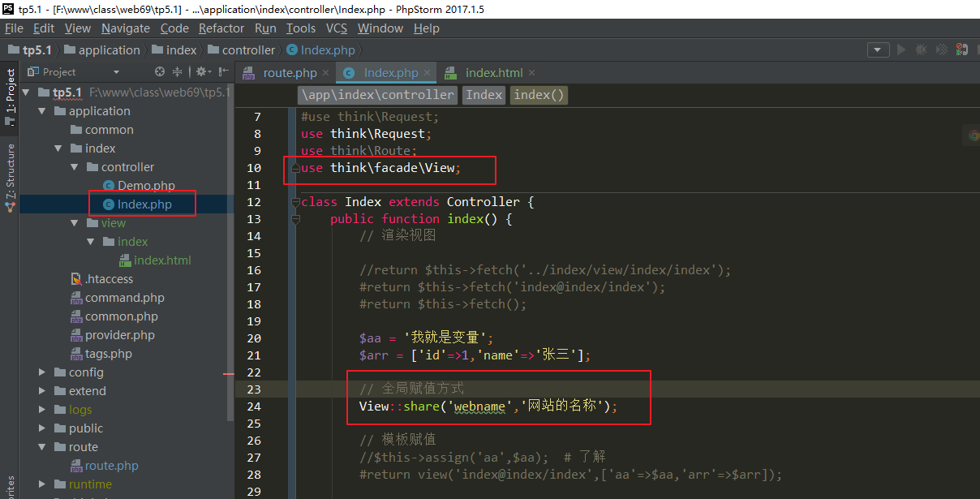The width and height of the screenshot is (980, 499).
Task: Open the Window menu
Action: 380,28
